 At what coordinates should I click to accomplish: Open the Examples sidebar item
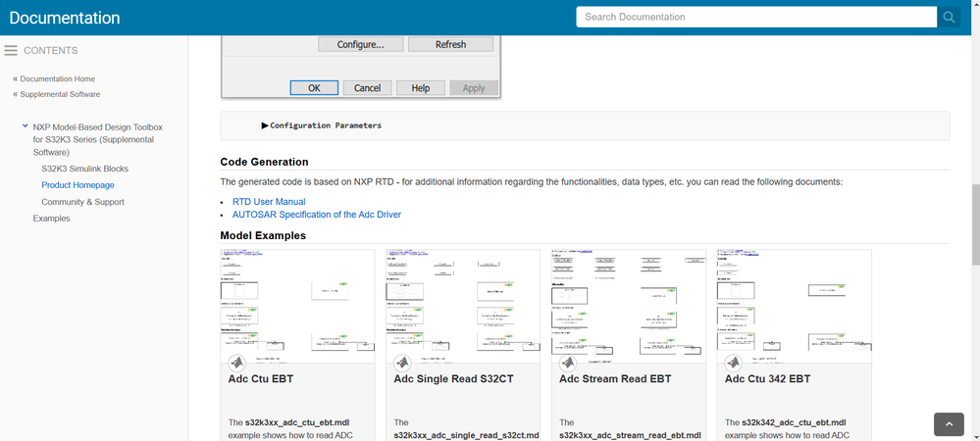[52, 219]
